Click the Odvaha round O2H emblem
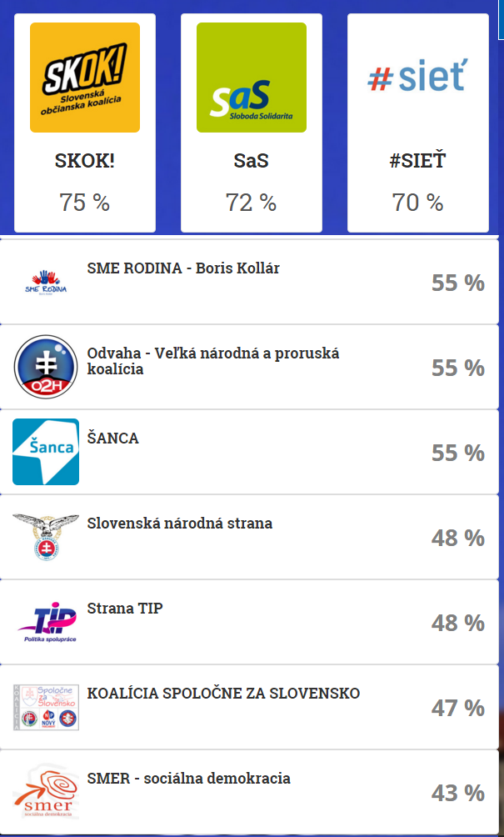 click(x=46, y=367)
